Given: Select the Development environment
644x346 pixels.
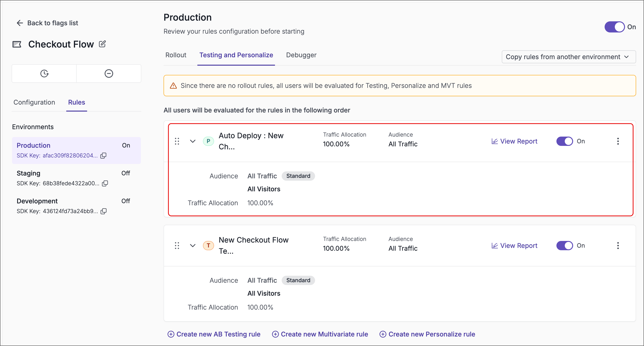Looking at the screenshot, I should coord(76,206).
